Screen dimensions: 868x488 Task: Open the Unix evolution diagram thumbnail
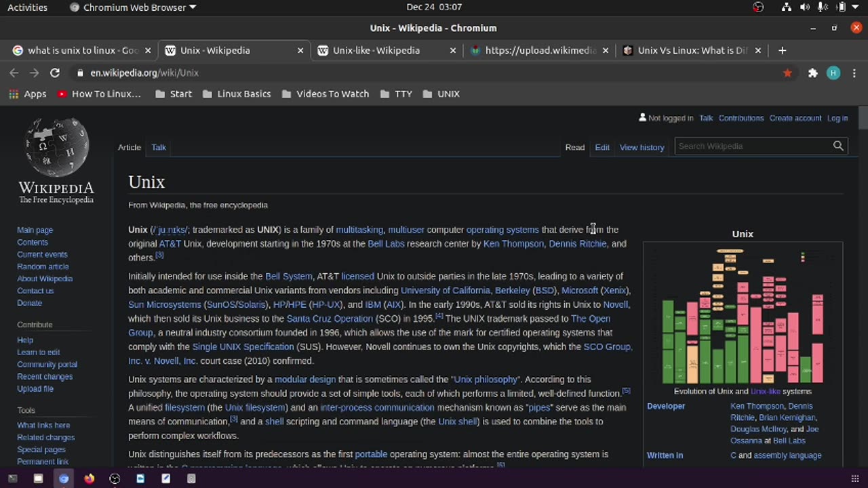coord(743,316)
